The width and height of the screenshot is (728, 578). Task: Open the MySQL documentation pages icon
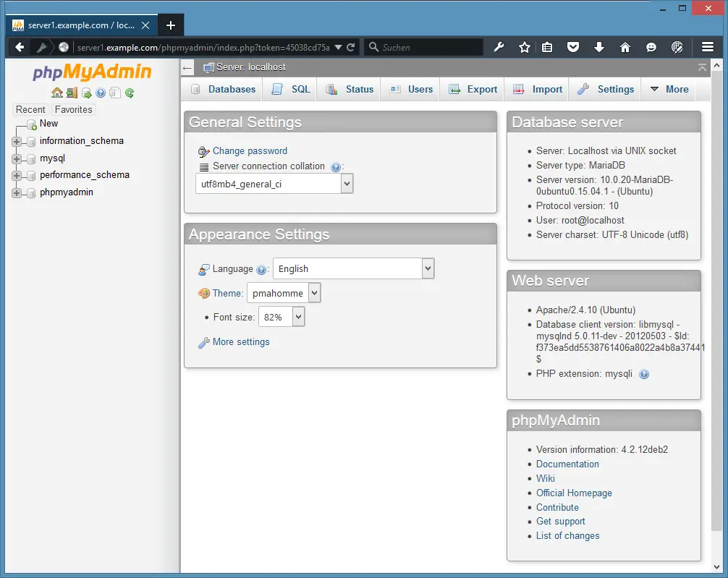(x=115, y=93)
